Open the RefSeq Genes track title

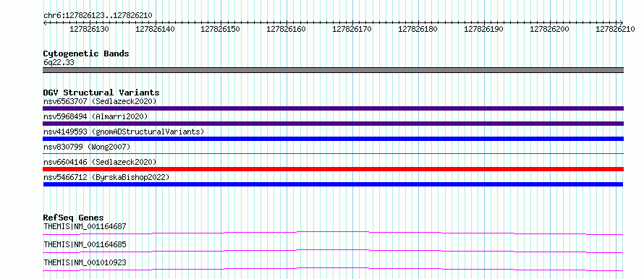(74, 218)
